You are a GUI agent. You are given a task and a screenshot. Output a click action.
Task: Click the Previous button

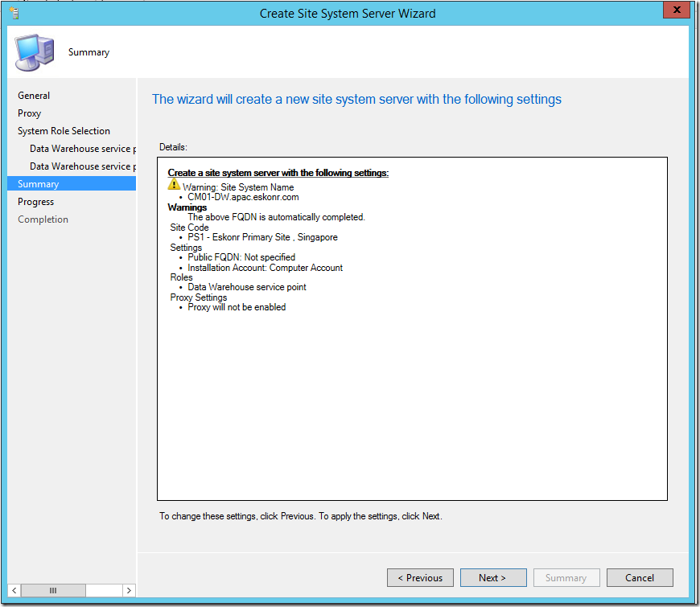point(420,577)
